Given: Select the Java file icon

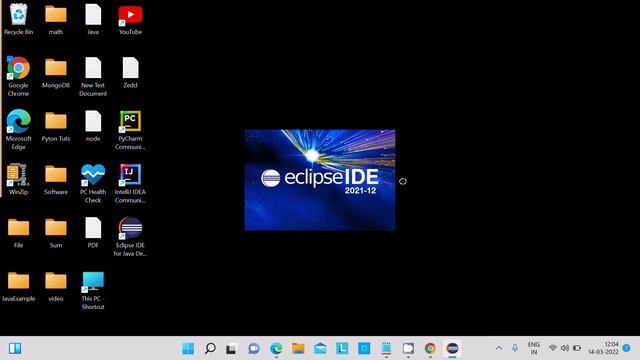Looking at the screenshot, I should pos(93,19).
